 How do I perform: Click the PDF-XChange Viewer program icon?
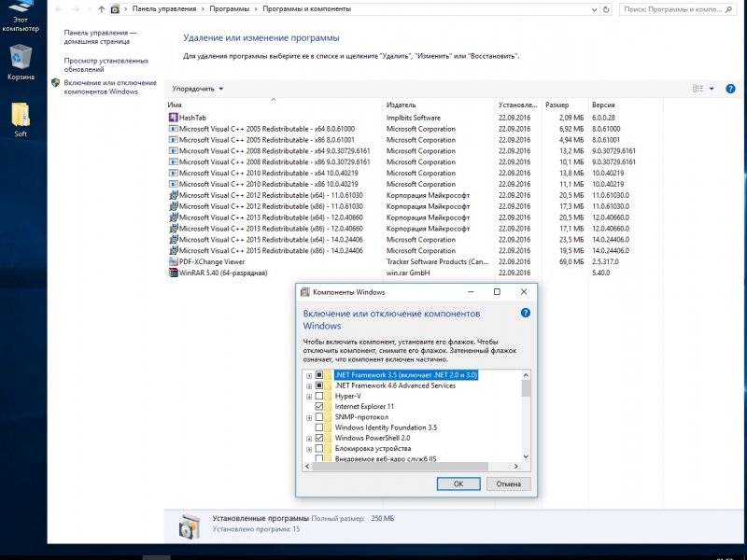174,261
